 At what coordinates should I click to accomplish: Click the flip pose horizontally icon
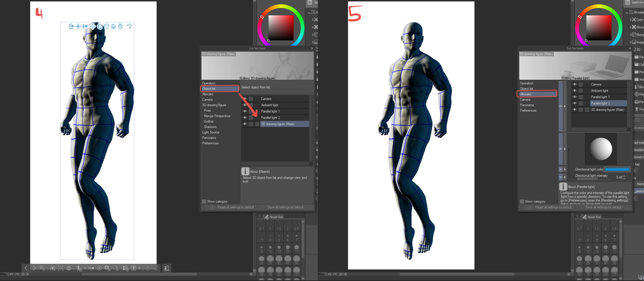click(91, 268)
